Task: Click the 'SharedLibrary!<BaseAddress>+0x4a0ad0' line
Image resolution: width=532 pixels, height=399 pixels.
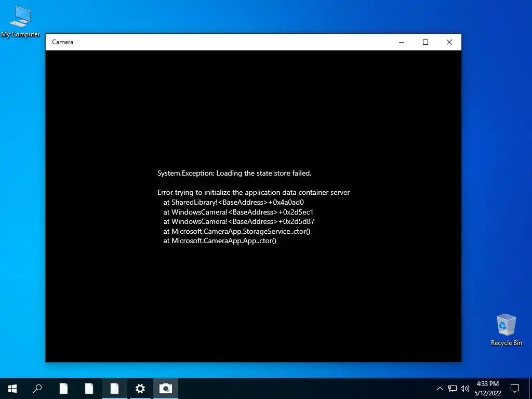Action: click(x=233, y=202)
